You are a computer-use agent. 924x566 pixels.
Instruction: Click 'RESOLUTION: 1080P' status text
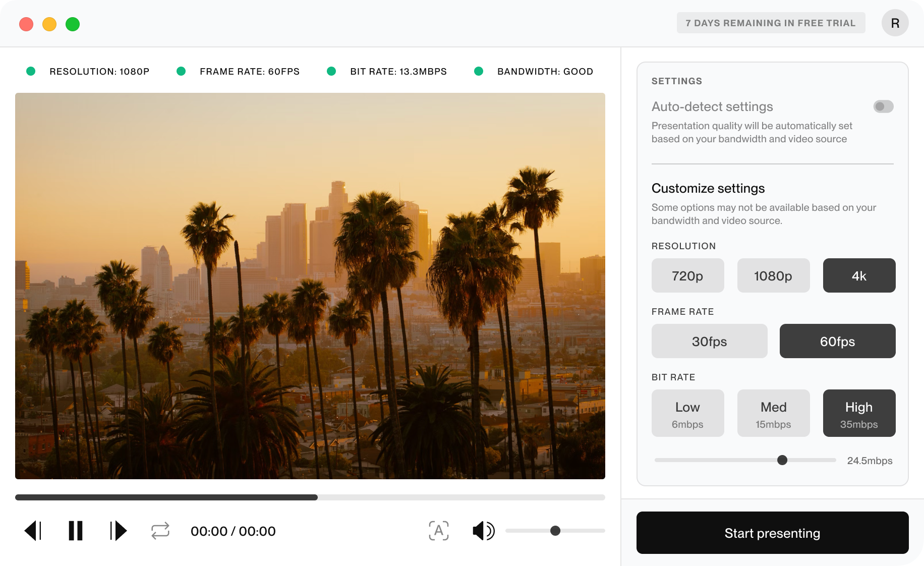coord(99,72)
